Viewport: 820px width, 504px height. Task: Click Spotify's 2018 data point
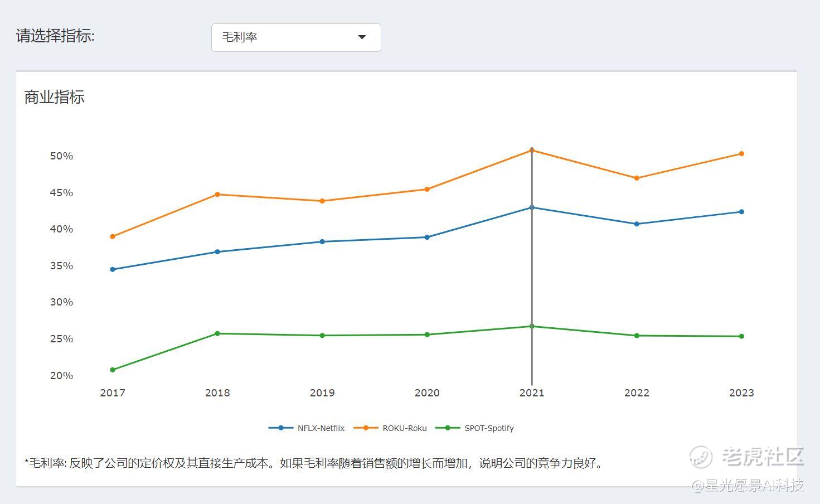coord(217,333)
